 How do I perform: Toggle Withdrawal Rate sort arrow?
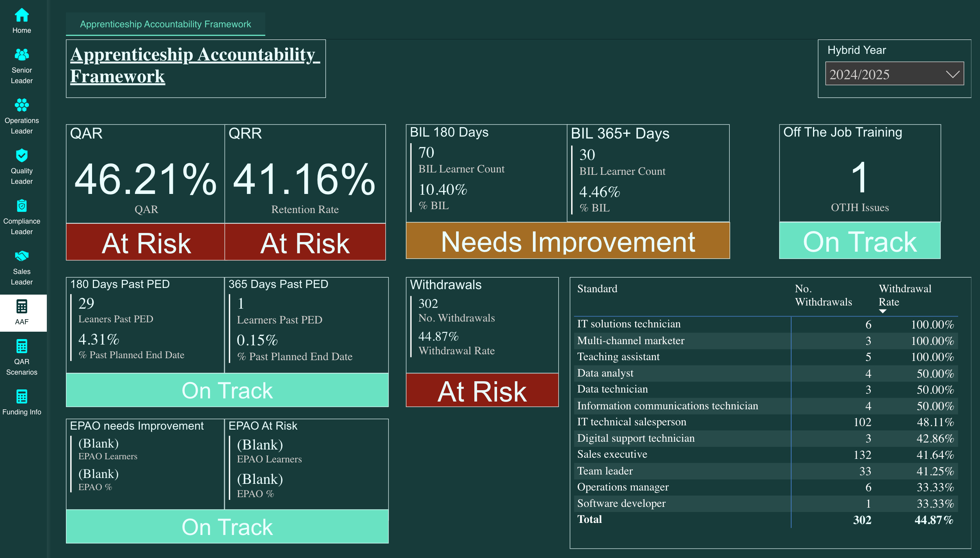pos(882,311)
